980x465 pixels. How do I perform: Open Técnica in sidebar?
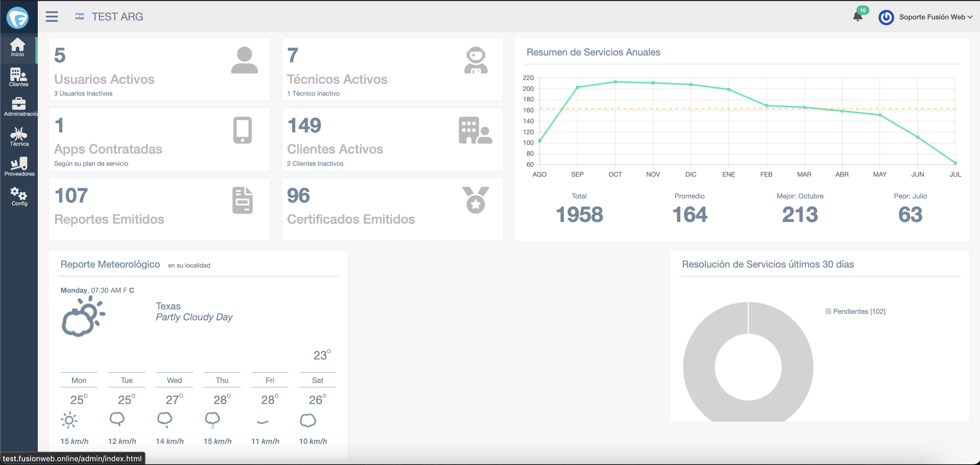tap(19, 137)
